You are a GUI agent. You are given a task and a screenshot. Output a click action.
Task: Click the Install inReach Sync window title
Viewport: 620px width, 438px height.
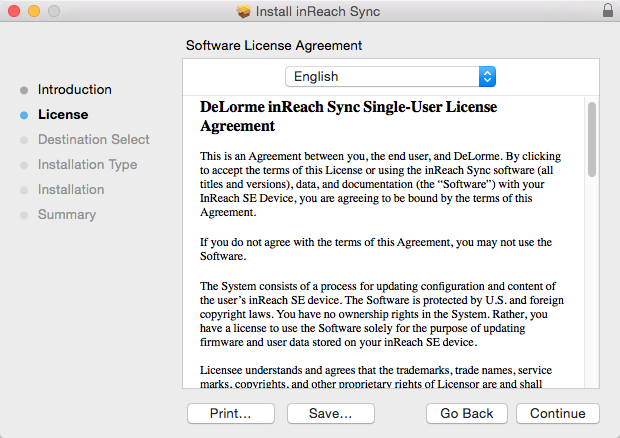pyautogui.click(x=318, y=11)
